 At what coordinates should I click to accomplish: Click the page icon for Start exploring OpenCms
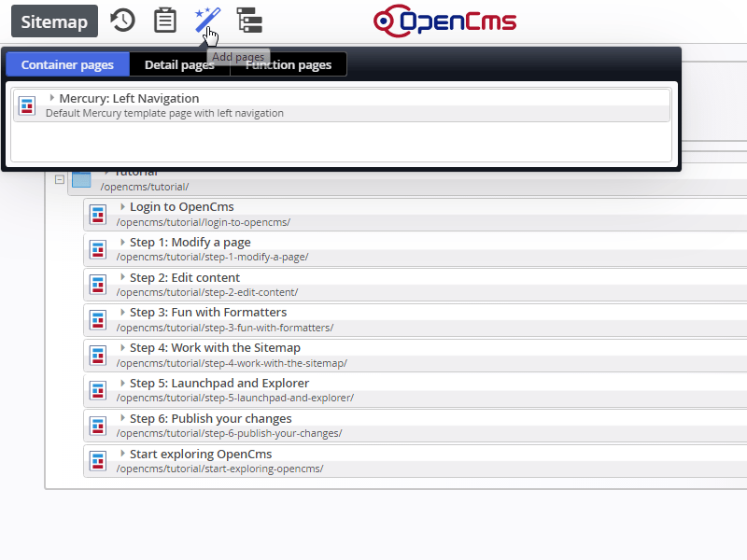tap(98, 460)
